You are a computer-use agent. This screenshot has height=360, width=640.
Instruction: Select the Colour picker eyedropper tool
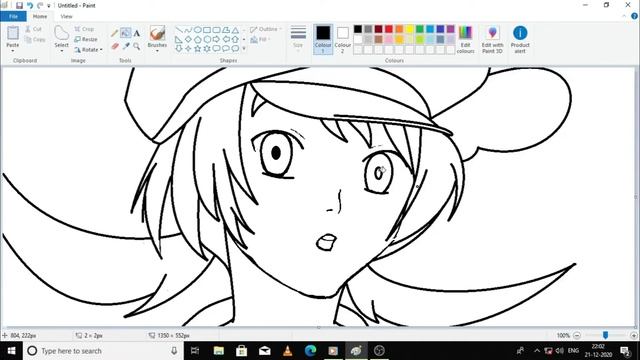pyautogui.click(x=126, y=46)
